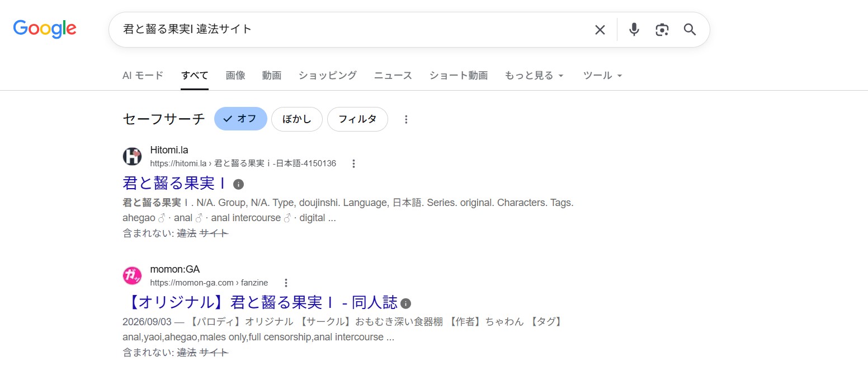Click the セーフサーチ label text

pyautogui.click(x=164, y=119)
